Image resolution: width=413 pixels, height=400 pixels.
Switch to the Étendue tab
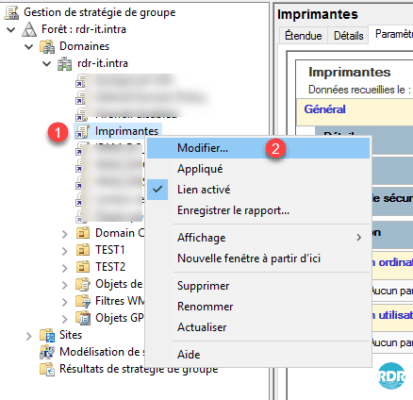pyautogui.click(x=303, y=35)
